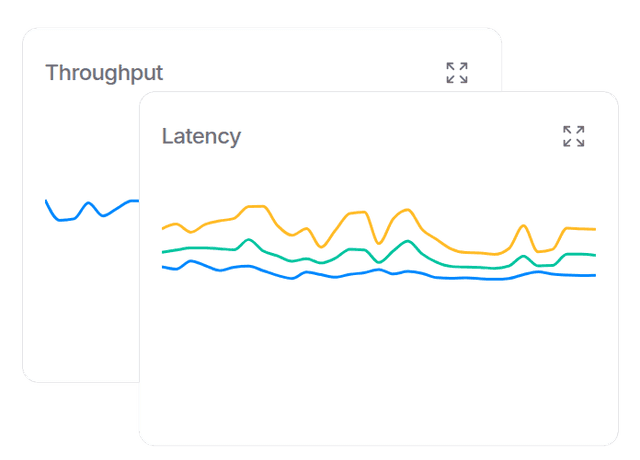
Task: Click the Throughput card title
Action: pos(104,72)
